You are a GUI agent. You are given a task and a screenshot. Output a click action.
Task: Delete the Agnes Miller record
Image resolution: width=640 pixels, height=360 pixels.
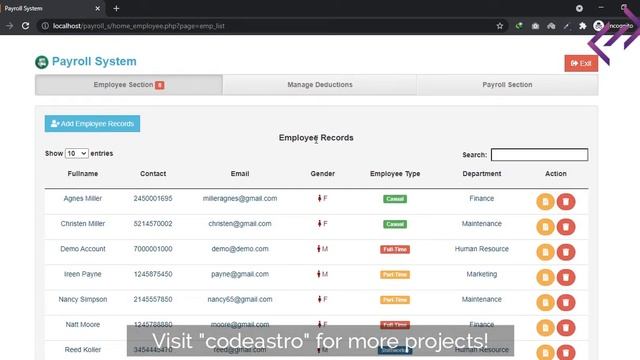(x=566, y=202)
